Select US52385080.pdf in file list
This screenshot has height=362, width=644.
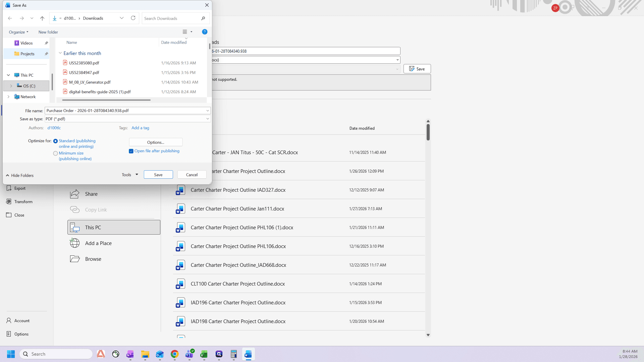(84, 63)
